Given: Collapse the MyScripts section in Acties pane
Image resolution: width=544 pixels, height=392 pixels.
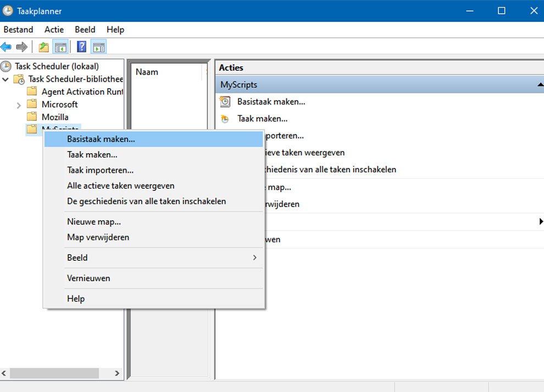Looking at the screenshot, I should [x=540, y=85].
